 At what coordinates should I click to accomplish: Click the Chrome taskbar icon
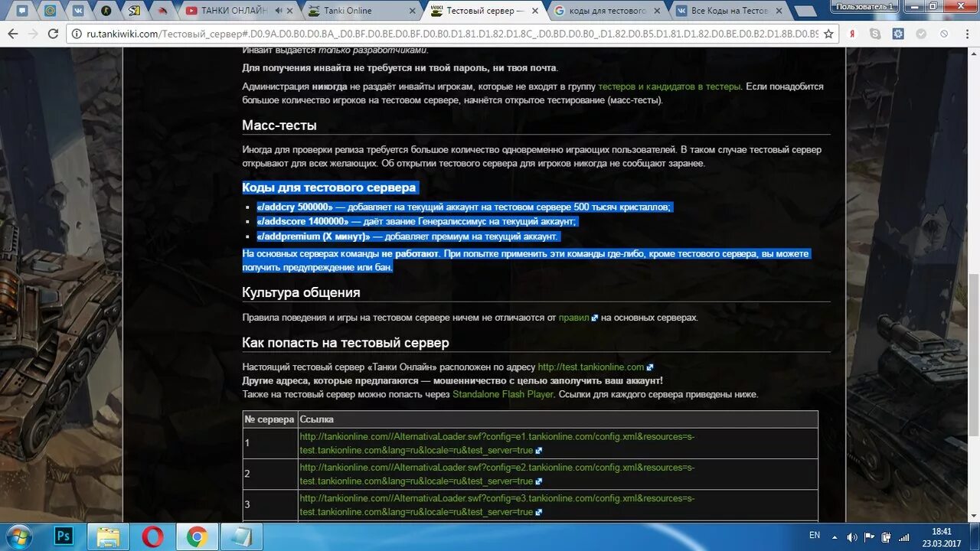198,536
